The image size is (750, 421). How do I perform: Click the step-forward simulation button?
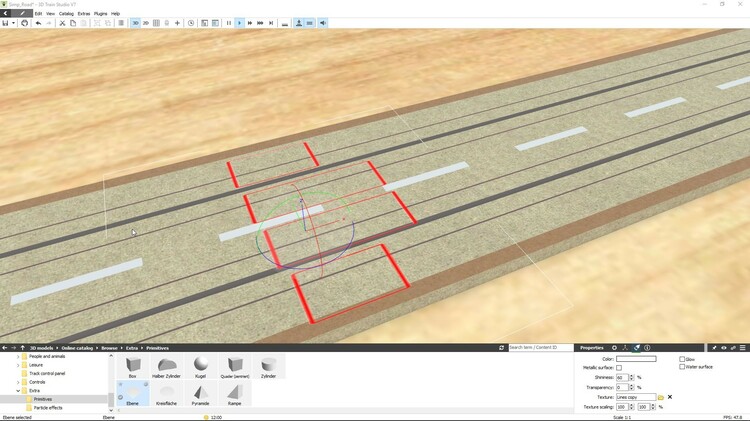271,23
